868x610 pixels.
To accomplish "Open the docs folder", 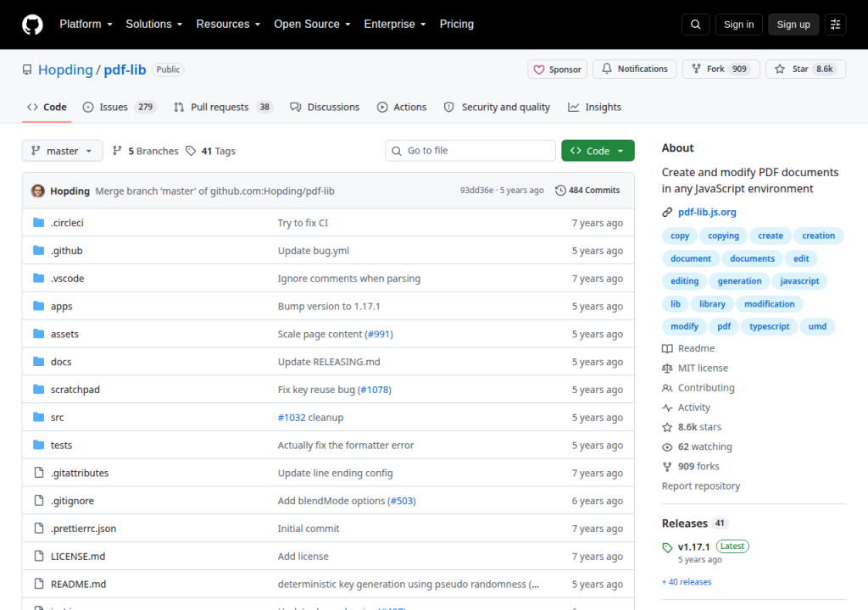I will [61, 362].
